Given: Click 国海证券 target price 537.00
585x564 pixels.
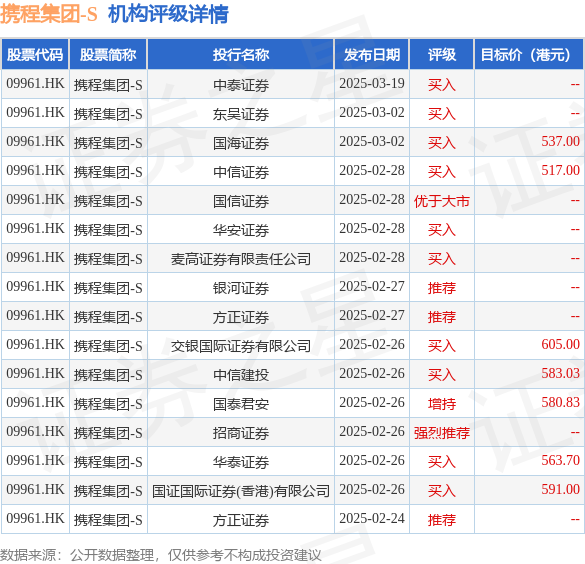Looking at the screenshot, I should click(x=560, y=142).
